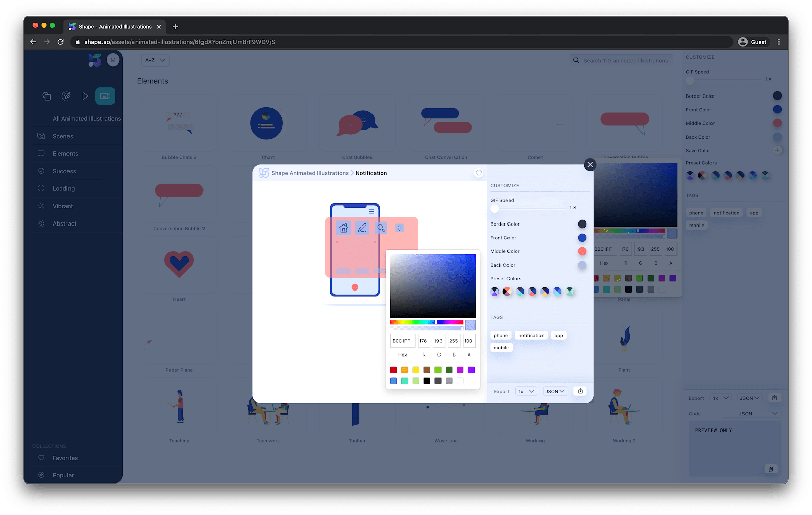The image size is (812, 515).
Task: Click the Shape Animated Illustrations breadcrumb link
Action: coord(310,173)
